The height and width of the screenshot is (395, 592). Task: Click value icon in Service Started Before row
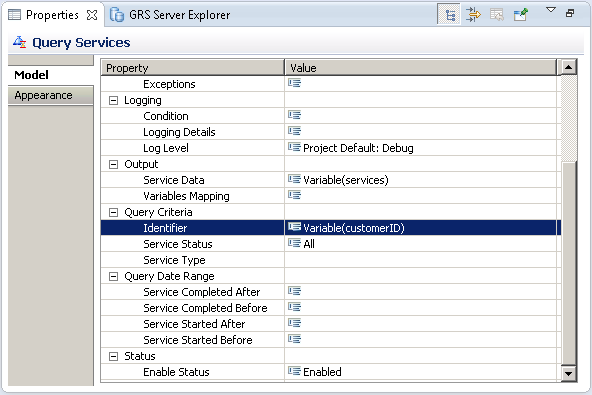[x=294, y=339]
